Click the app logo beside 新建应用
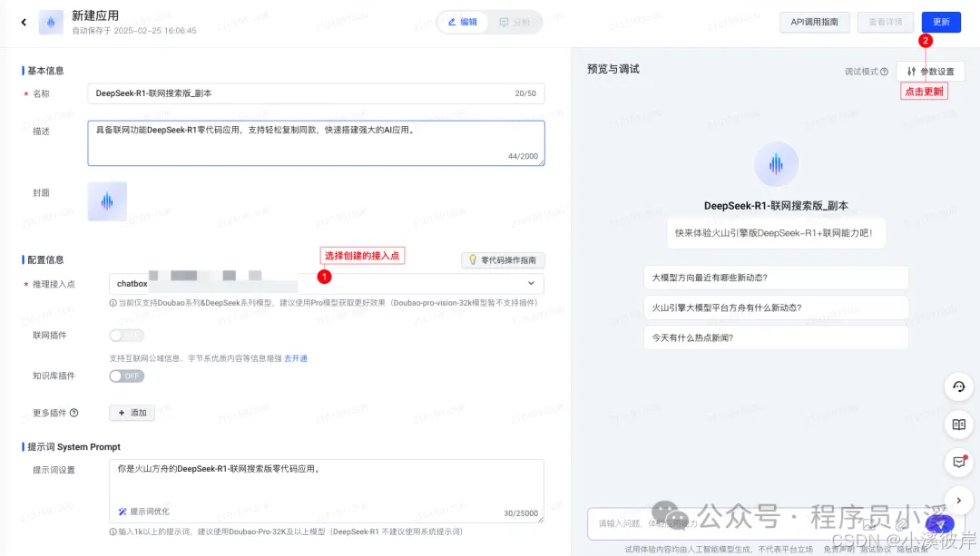This screenshot has height=556, width=980. [x=51, y=23]
